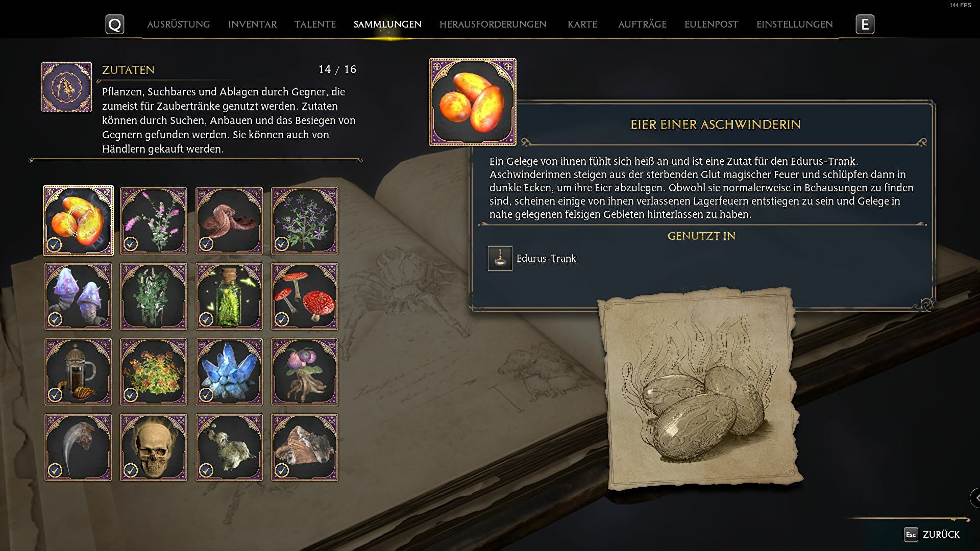Image resolution: width=980 pixels, height=551 pixels.
Task: Select the orange flower bush ingredient
Action: pyautogui.click(x=154, y=372)
